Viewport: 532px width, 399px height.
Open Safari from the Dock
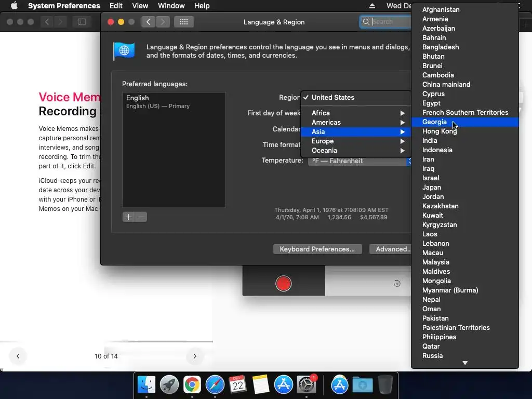(x=215, y=385)
